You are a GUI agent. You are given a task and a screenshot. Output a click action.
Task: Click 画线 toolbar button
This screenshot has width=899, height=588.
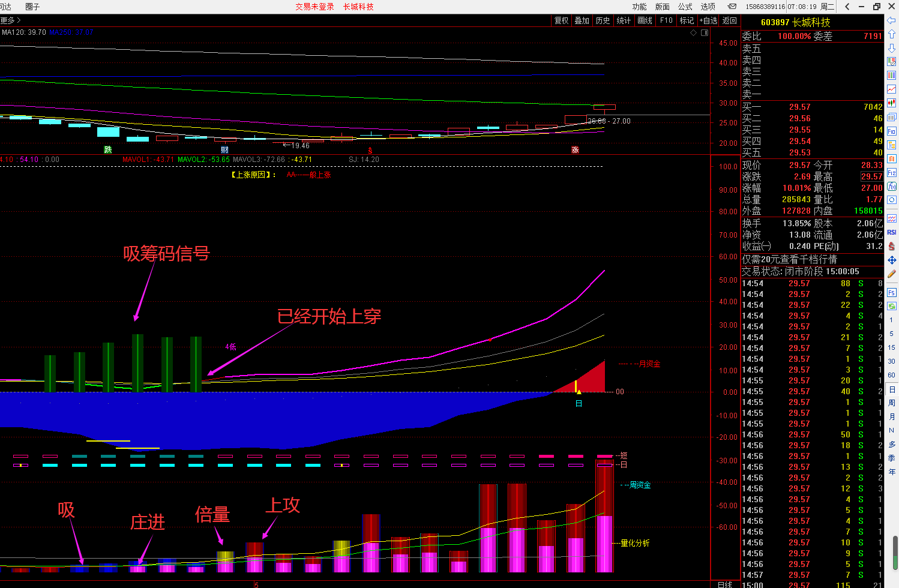click(x=645, y=20)
